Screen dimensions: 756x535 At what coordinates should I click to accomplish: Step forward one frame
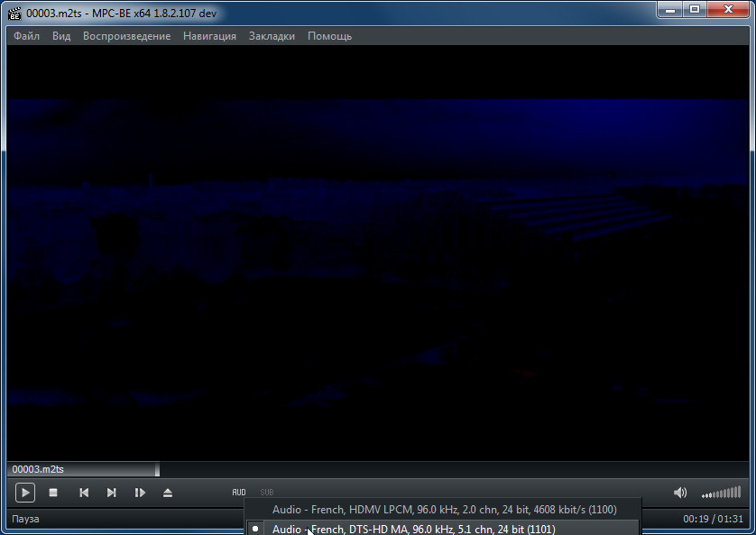[x=140, y=493]
